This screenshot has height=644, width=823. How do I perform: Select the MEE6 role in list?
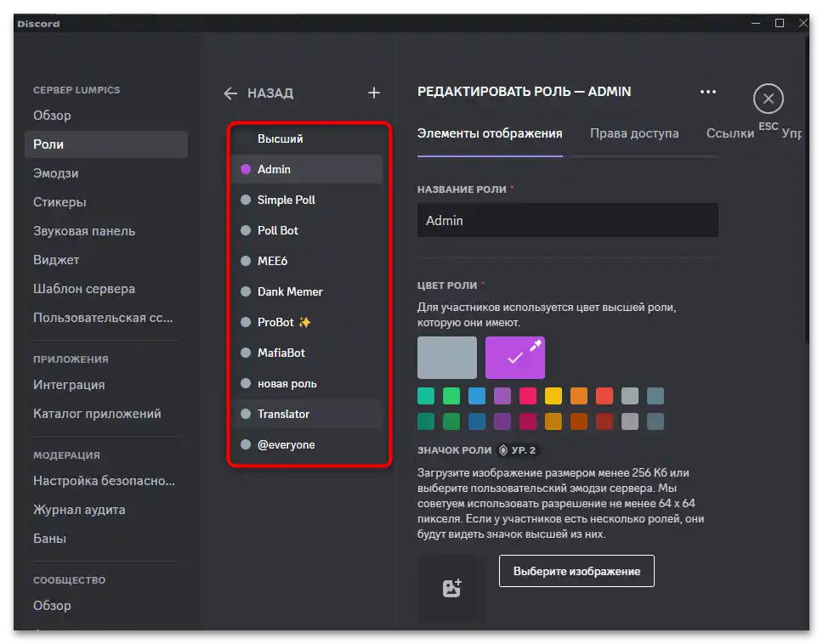[x=273, y=261]
